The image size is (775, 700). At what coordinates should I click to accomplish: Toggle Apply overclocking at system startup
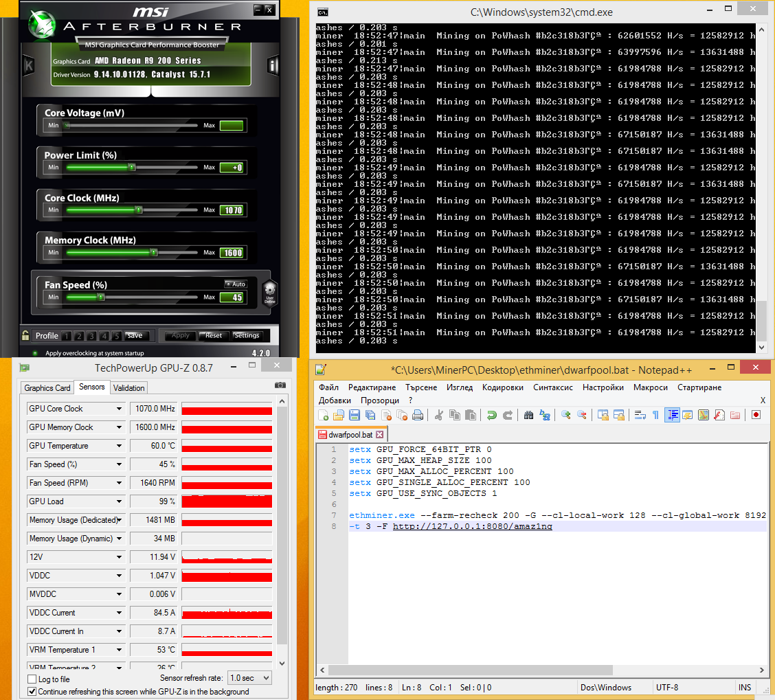[x=35, y=354]
